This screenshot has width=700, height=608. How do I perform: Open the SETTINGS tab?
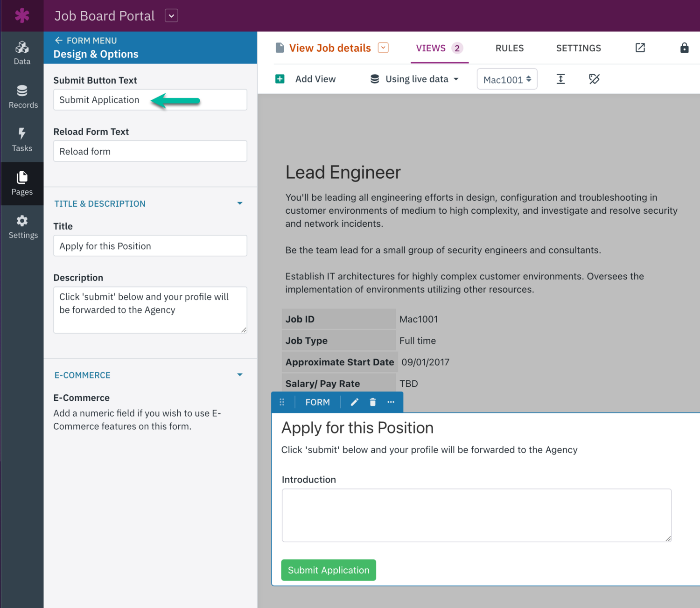coord(578,48)
